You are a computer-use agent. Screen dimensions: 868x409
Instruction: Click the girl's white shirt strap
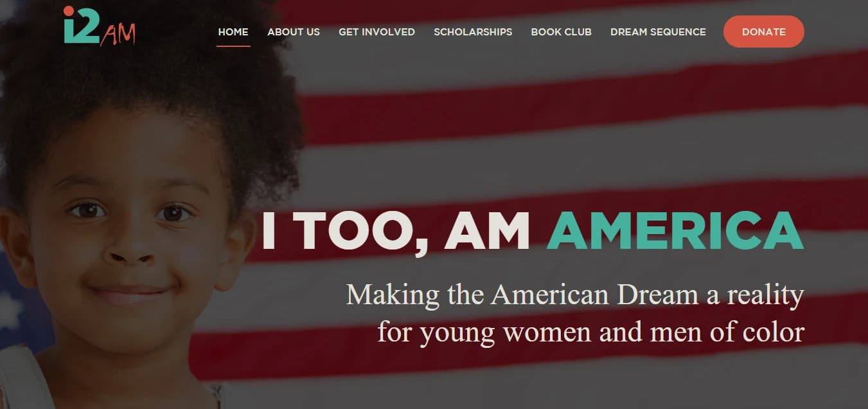click(24, 378)
